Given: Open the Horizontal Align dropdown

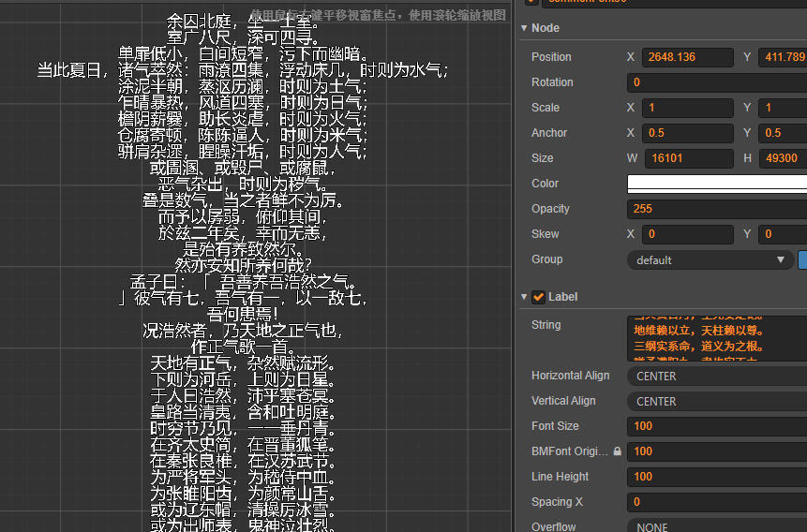Looking at the screenshot, I should pos(717,377).
